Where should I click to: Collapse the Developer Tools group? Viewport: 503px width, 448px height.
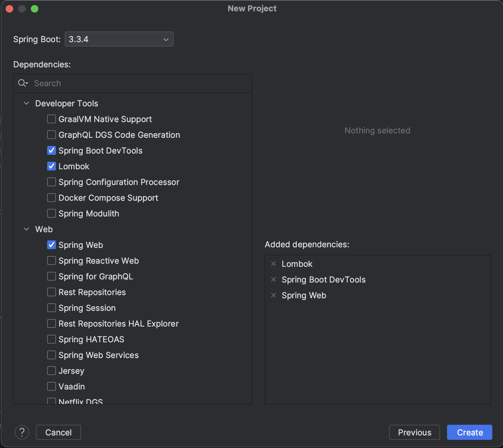26,103
